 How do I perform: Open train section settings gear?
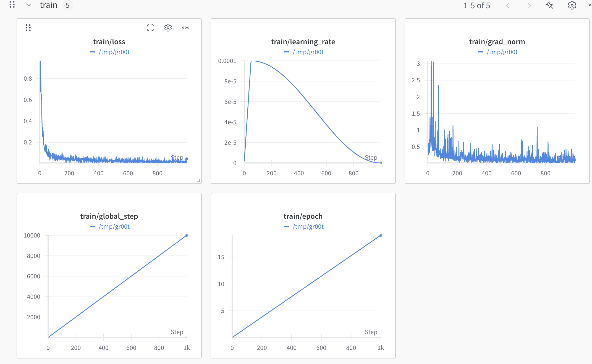(x=572, y=5)
